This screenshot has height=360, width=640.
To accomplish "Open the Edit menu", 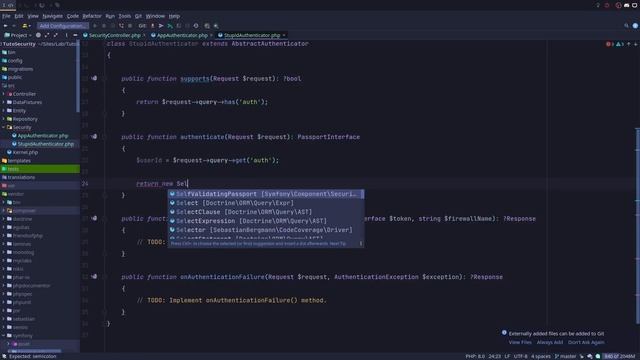I will click(x=19, y=16).
